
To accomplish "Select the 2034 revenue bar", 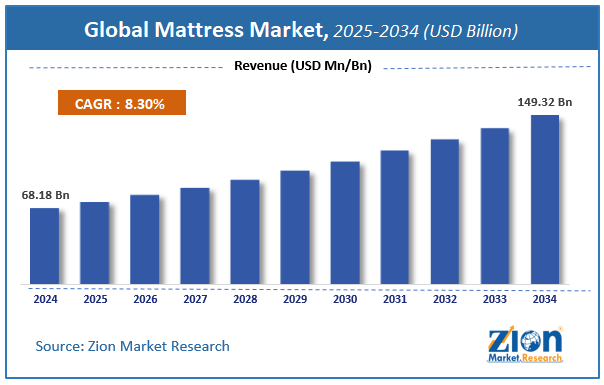I will click(x=545, y=200).
